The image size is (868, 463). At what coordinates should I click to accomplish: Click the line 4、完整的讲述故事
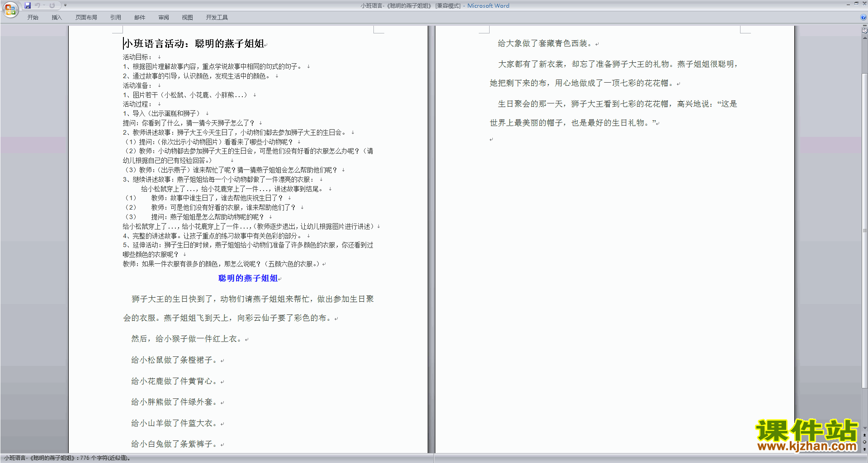pyautogui.click(x=213, y=236)
